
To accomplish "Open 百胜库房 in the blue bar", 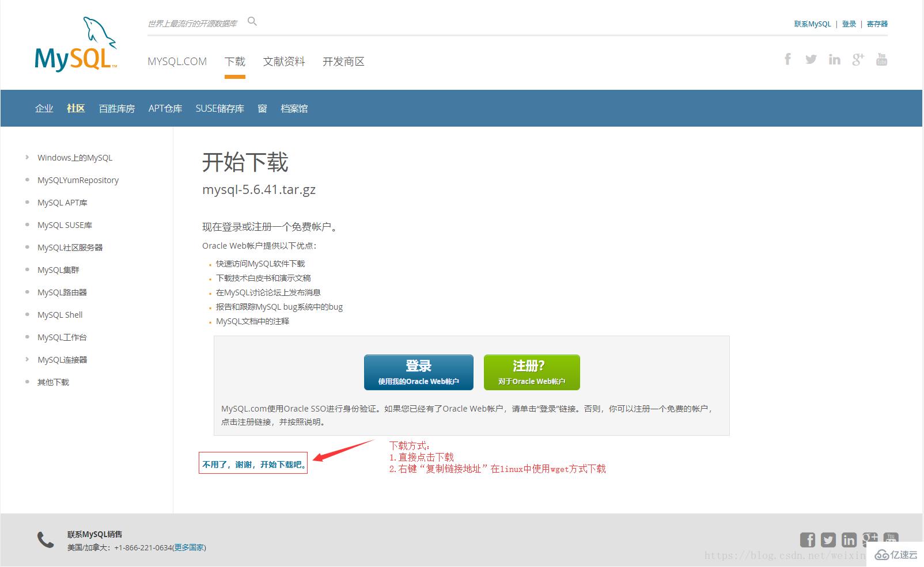I will click(116, 108).
